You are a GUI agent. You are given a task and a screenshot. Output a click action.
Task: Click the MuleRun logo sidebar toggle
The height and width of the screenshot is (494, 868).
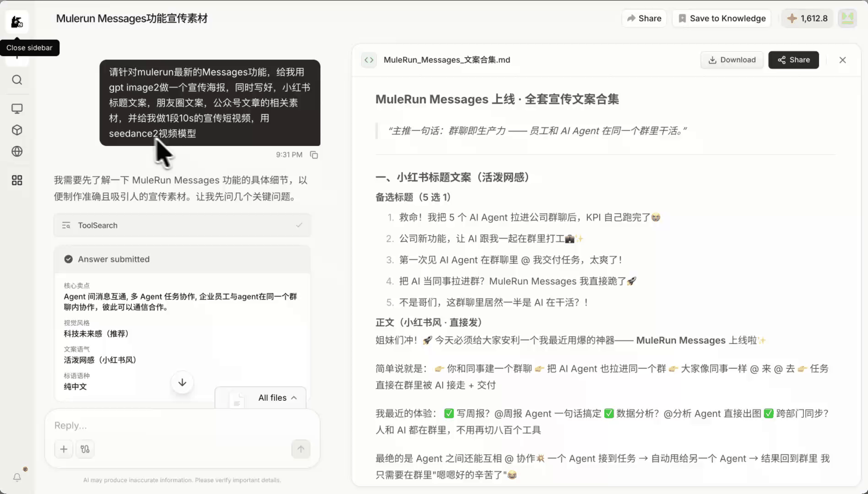pos(17,21)
